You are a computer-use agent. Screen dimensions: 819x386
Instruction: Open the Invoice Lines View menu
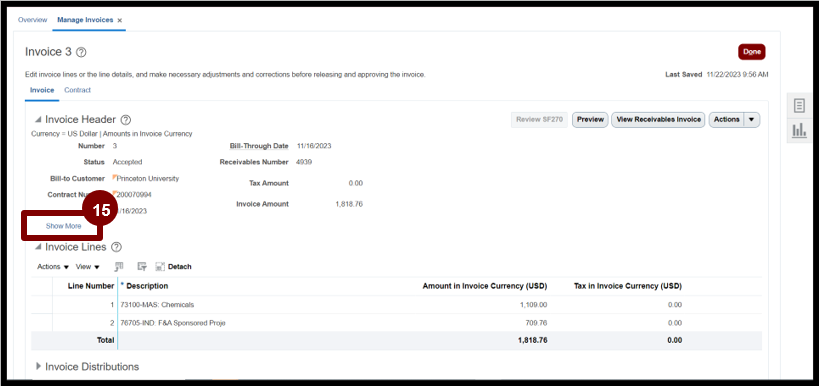[x=88, y=266]
